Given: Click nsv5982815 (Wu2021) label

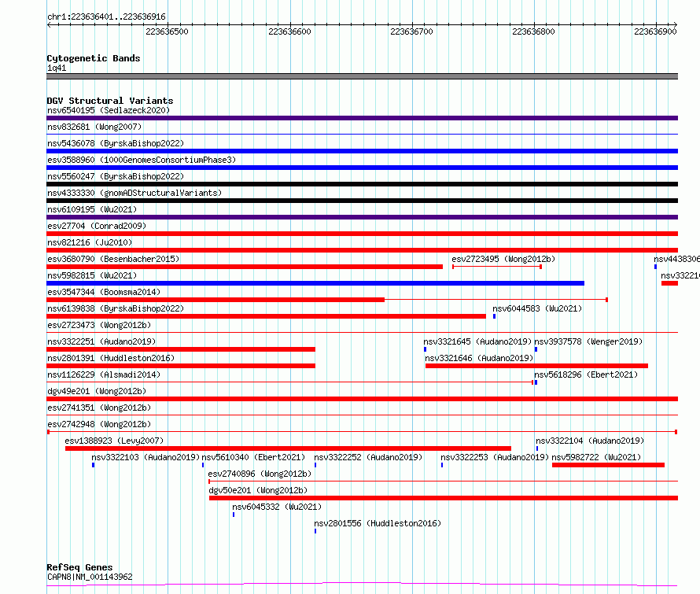Looking at the screenshot, I should tap(92, 275).
